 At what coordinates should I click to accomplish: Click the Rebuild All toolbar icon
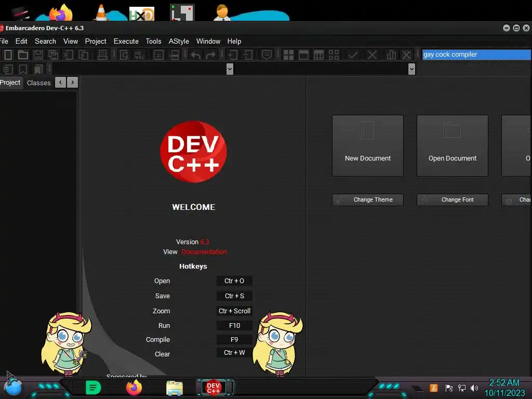pos(334,55)
